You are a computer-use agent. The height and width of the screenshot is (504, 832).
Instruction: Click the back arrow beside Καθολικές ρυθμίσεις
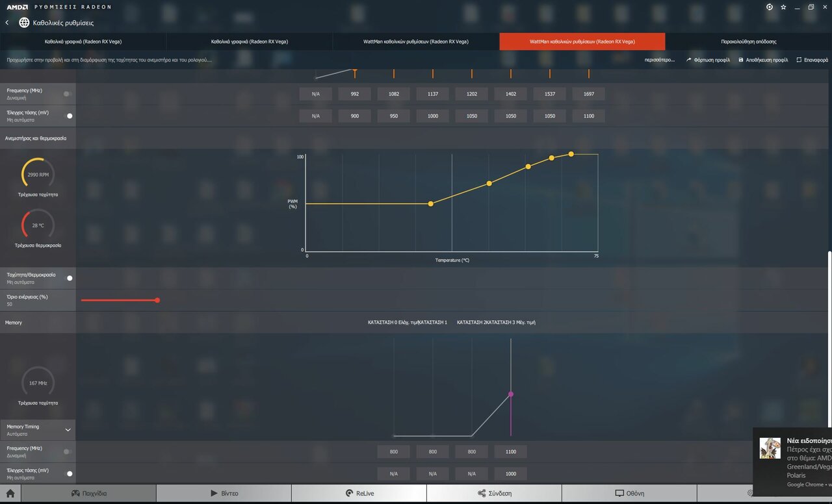pos(7,23)
